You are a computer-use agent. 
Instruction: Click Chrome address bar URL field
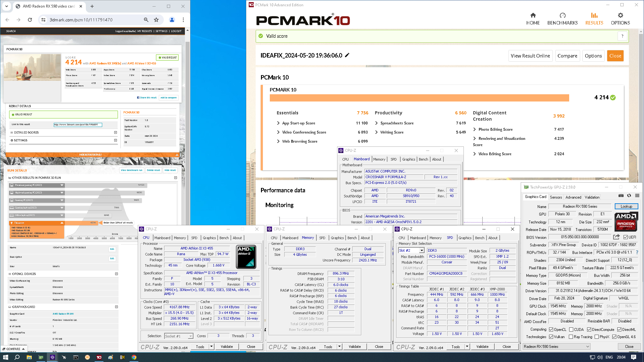point(94,20)
